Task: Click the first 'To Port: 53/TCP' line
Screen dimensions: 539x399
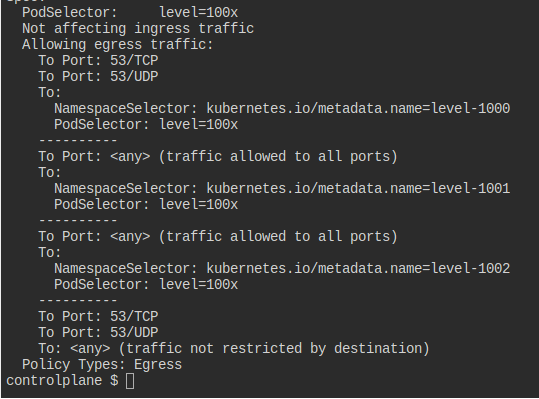Action: click(98, 60)
